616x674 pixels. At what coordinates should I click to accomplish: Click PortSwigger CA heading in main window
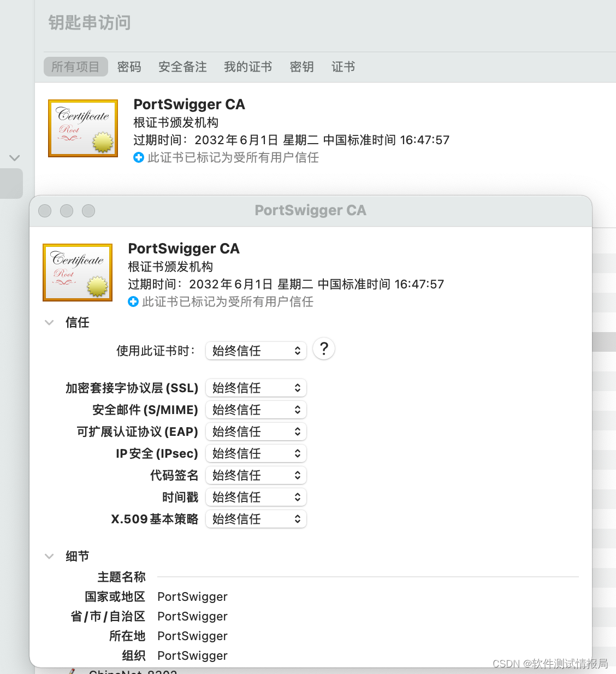tap(189, 104)
